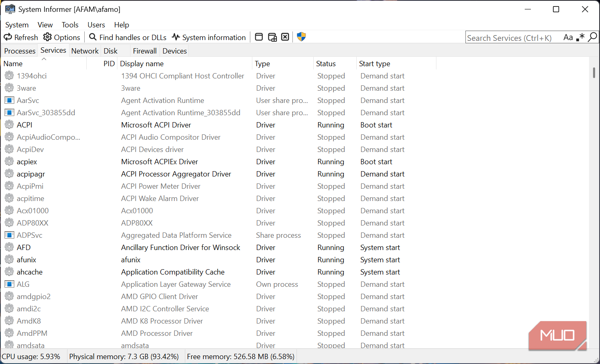Click the Refresh toolbar button
This screenshot has height=364, width=600.
pos(21,37)
